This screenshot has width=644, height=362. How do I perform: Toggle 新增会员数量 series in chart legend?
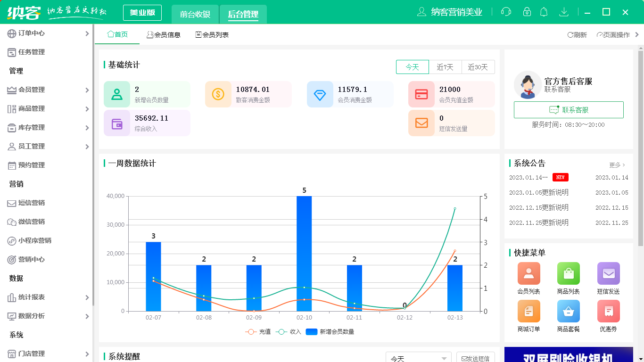(x=330, y=332)
